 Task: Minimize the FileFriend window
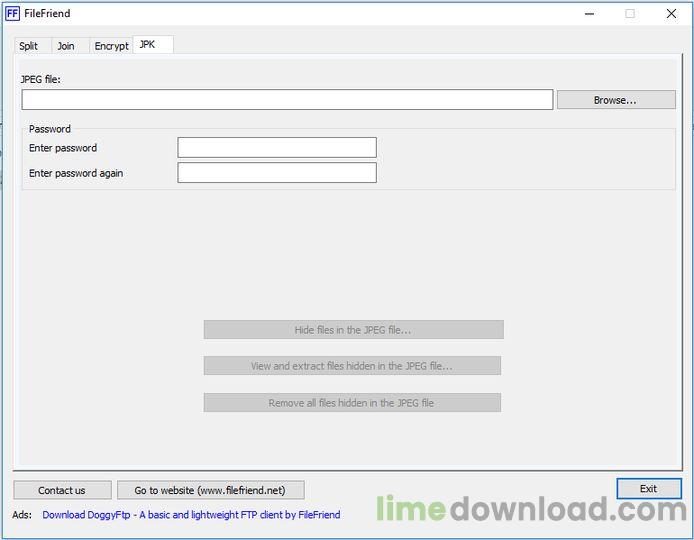589,14
